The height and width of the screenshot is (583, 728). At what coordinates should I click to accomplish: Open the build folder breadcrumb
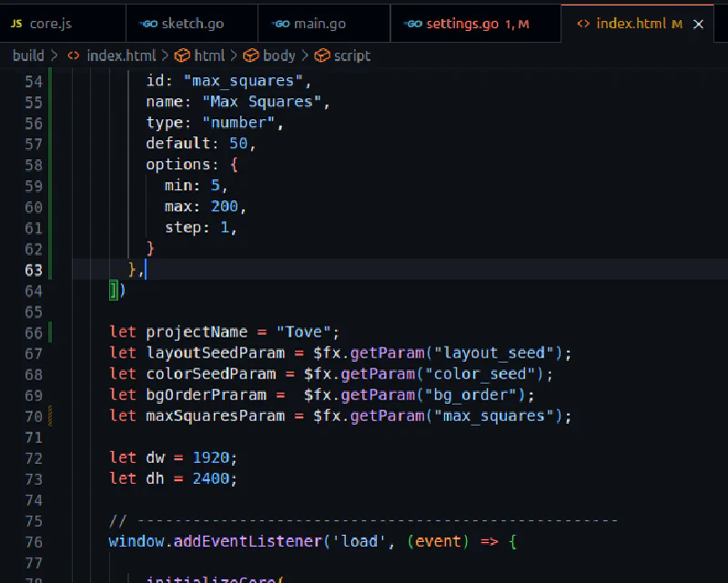[x=28, y=55]
